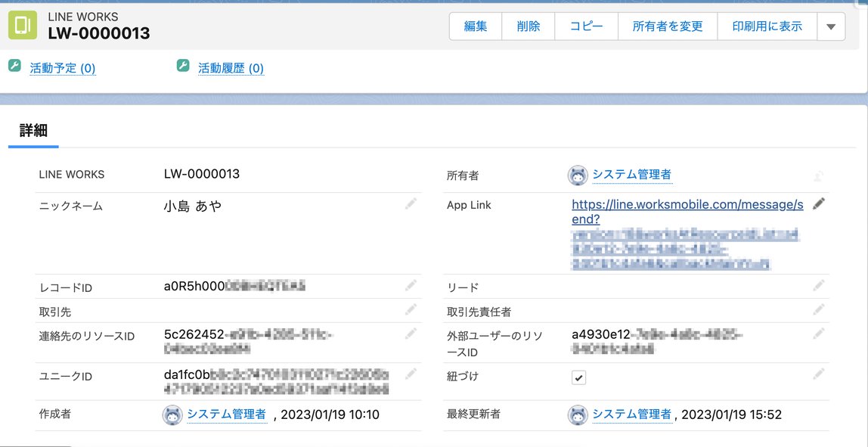
Task: Click the コピー button
Action: click(x=586, y=26)
